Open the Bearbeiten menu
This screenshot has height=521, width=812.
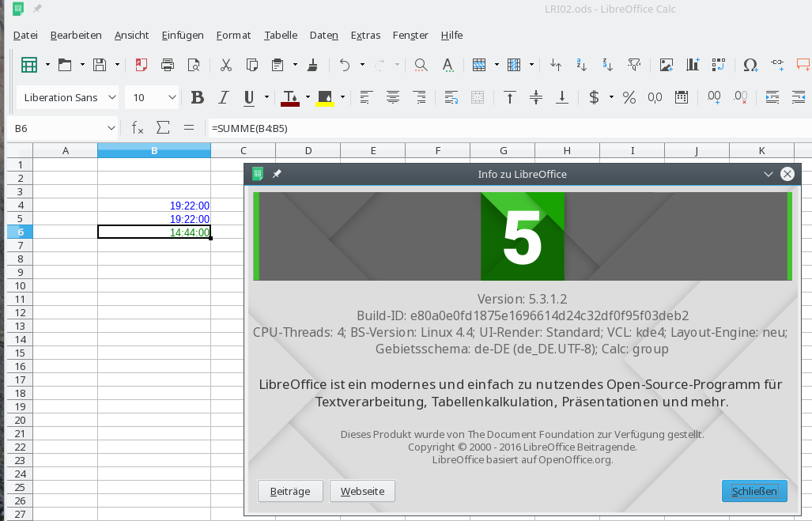coord(76,36)
